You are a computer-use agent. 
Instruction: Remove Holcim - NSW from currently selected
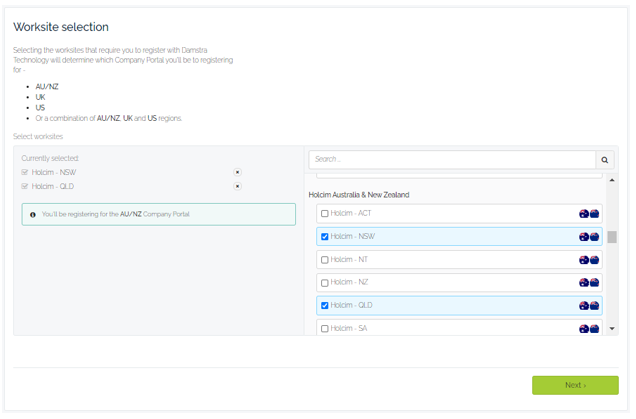pos(238,172)
